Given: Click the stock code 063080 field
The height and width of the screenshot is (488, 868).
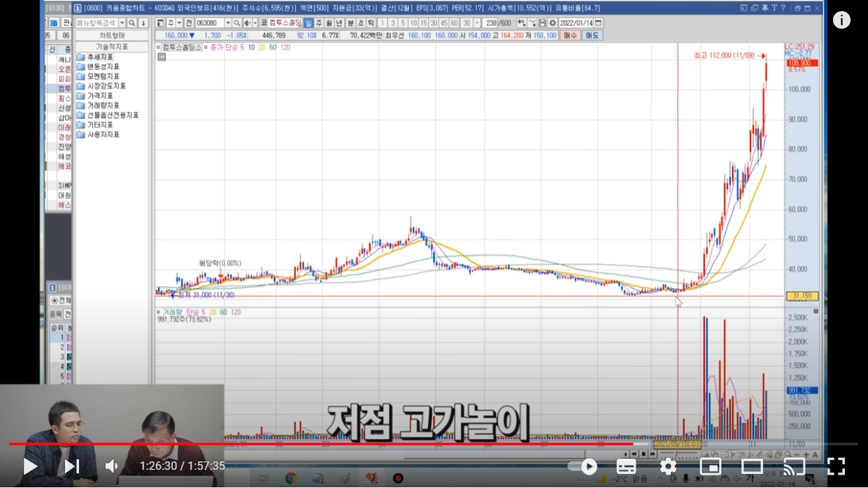Looking at the screenshot, I should tap(209, 23).
